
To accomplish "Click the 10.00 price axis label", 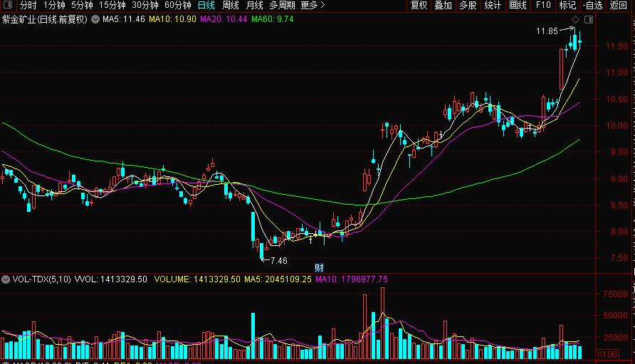I will 616,125.
